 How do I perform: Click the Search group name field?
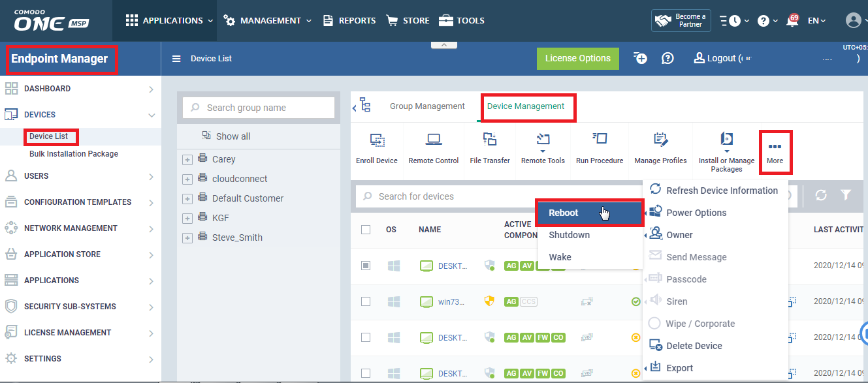259,108
